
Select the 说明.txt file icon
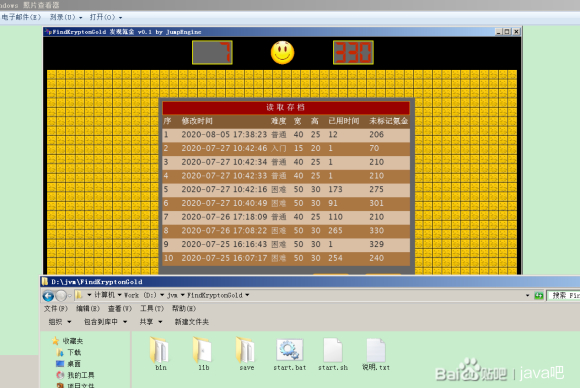pyautogui.click(x=376, y=350)
